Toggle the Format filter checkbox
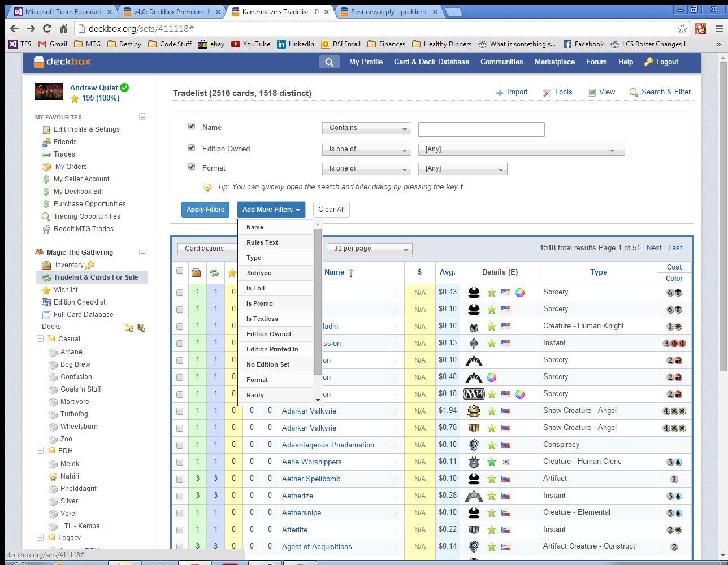The height and width of the screenshot is (565, 728). point(192,167)
